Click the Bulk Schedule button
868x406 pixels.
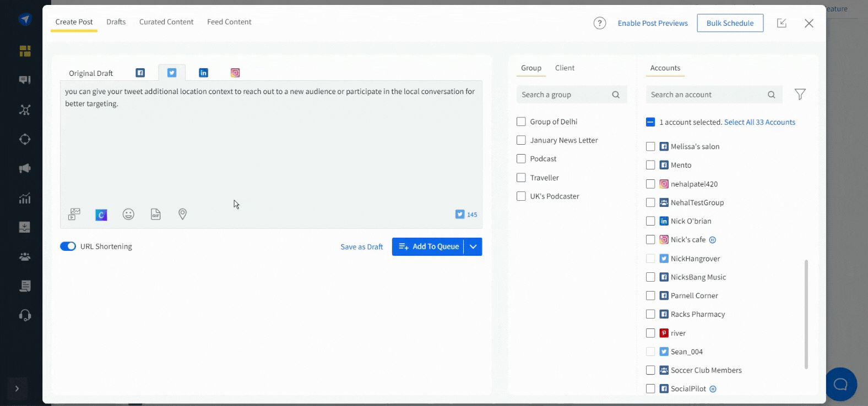730,23
